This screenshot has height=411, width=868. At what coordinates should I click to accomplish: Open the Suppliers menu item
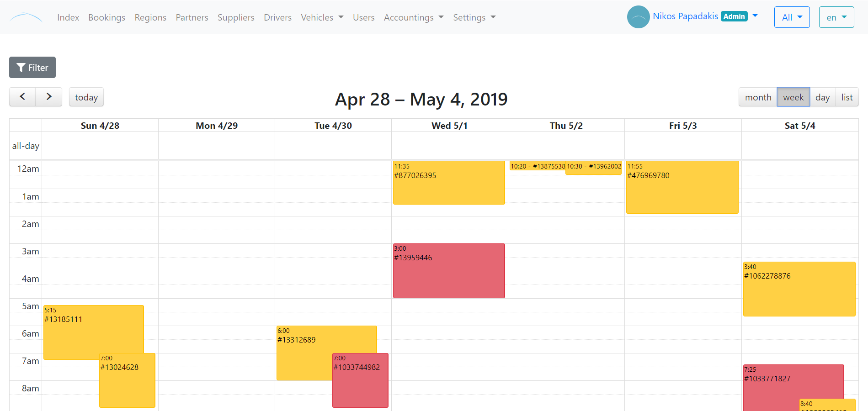pyautogui.click(x=236, y=17)
